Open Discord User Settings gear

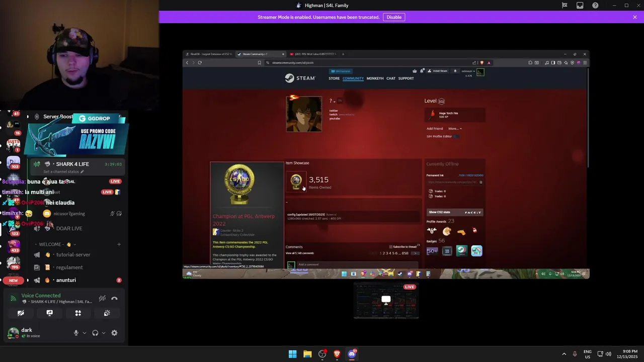coord(114,333)
